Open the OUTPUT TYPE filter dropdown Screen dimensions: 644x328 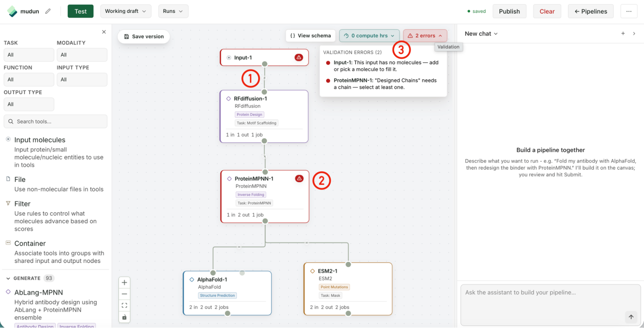29,104
